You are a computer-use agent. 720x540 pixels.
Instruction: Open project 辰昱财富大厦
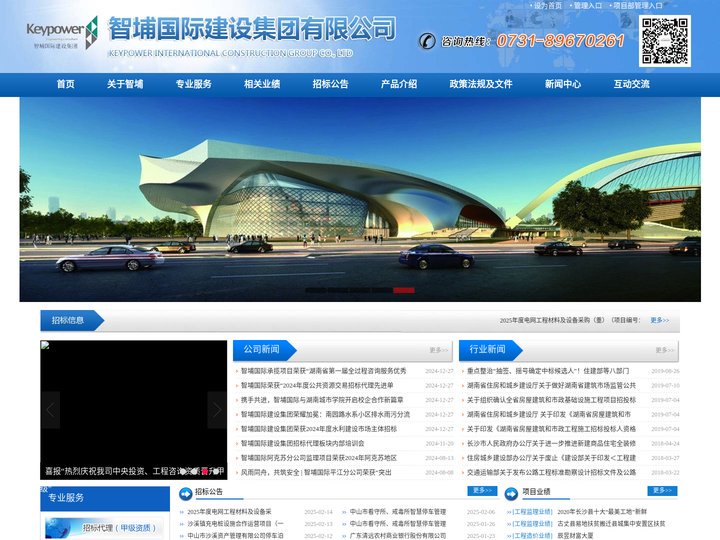click(575, 536)
